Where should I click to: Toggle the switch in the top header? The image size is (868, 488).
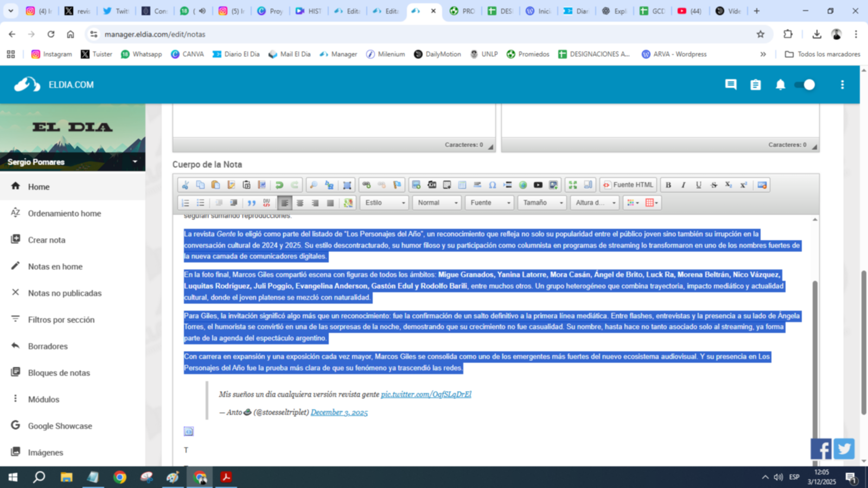tap(805, 85)
